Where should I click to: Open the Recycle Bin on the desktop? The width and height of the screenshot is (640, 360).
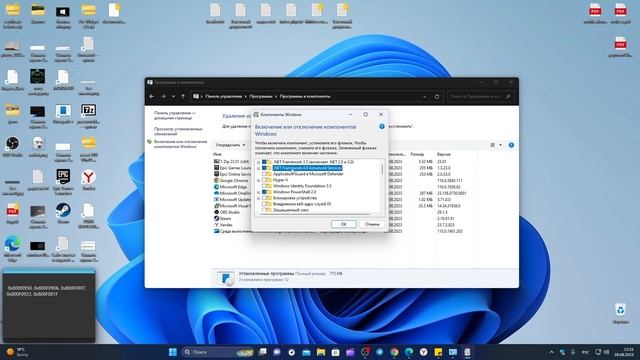pyautogui.click(x=620, y=313)
